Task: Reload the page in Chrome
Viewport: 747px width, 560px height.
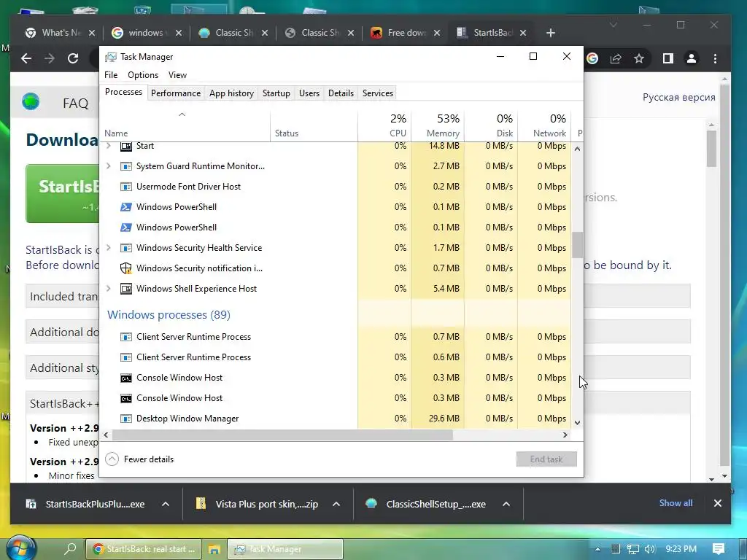Action: [73, 58]
